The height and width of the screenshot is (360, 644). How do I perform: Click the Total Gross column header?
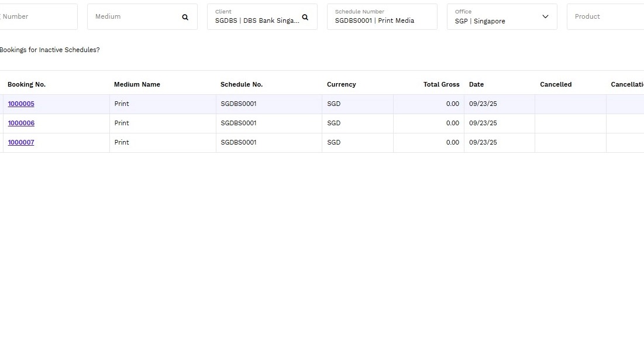coord(441,84)
